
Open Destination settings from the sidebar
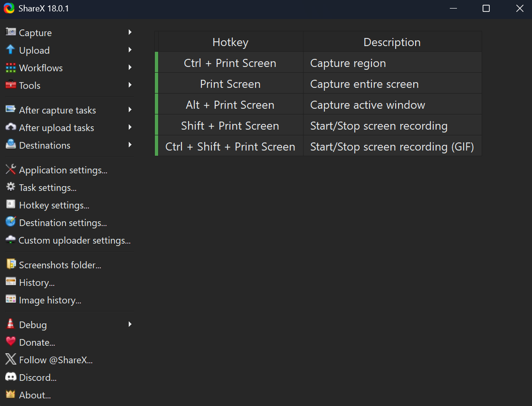63,223
